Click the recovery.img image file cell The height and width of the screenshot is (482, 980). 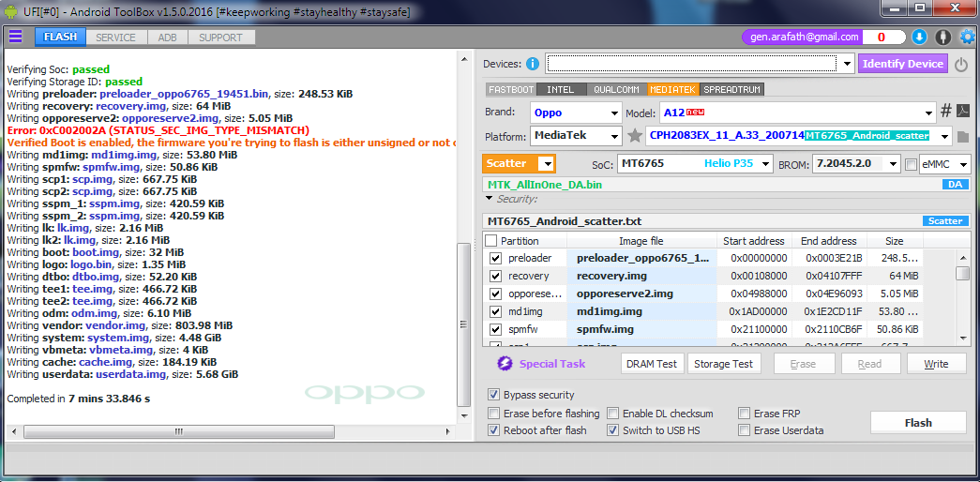[641, 276]
